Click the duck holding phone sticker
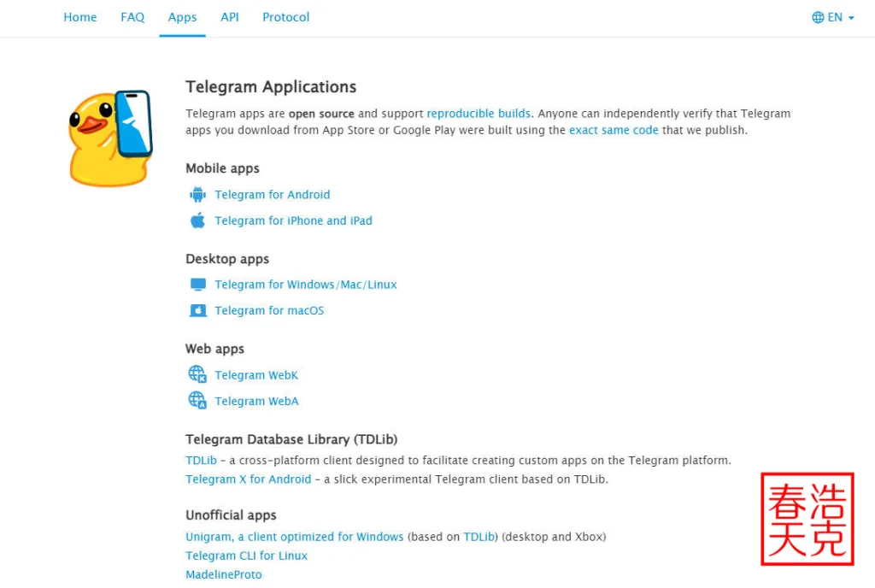Viewport: 875px width, 588px height. tap(109, 138)
